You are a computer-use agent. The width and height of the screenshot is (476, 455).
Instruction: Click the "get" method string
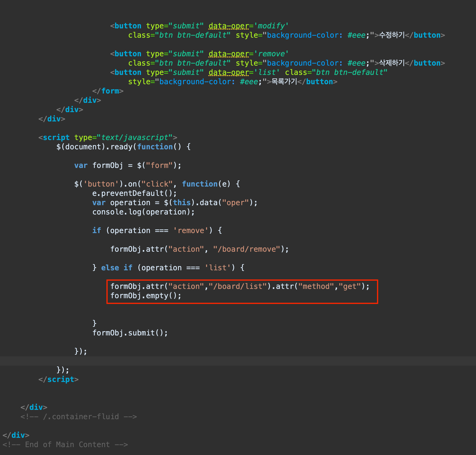tap(350, 286)
